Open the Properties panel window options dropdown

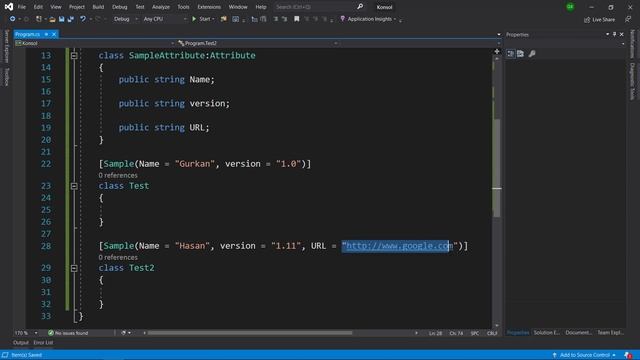[x=607, y=35]
